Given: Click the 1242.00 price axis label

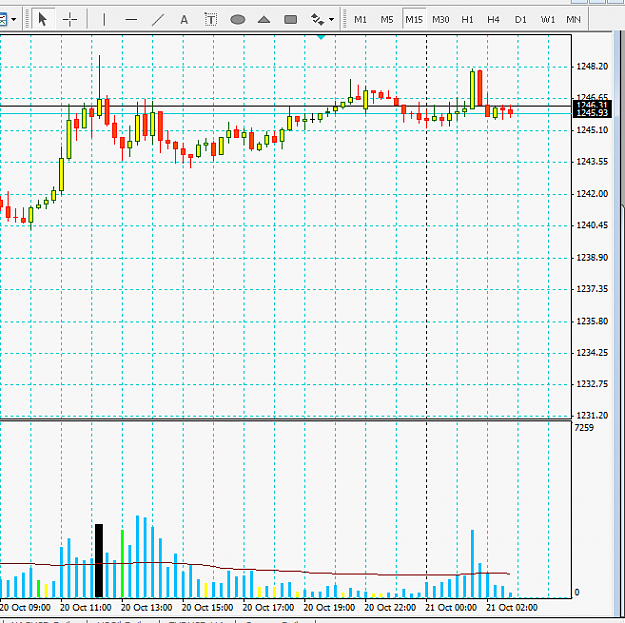Looking at the screenshot, I should pos(592,194).
